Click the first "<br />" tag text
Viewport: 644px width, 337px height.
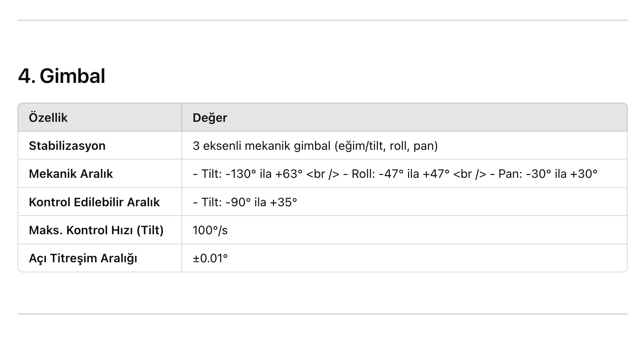tap(323, 174)
